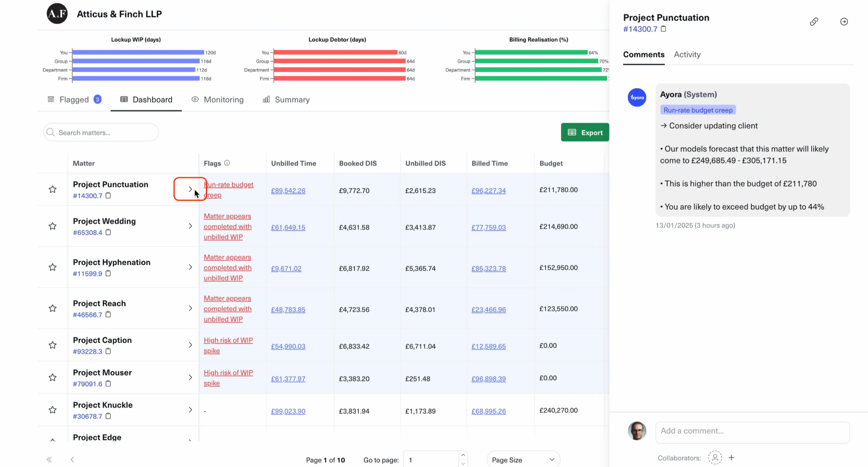This screenshot has width=868, height=467.
Task: Expand Project Caption details chevron
Action: coord(190,345)
